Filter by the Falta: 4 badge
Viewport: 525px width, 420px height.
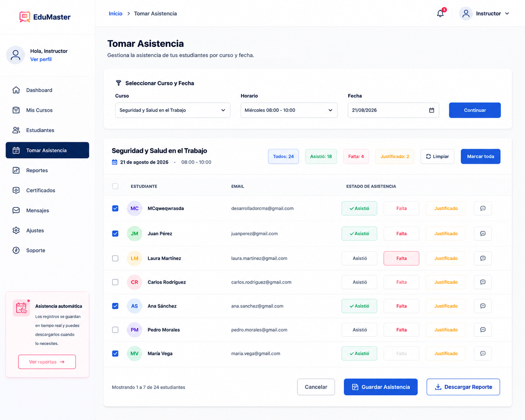(x=356, y=156)
